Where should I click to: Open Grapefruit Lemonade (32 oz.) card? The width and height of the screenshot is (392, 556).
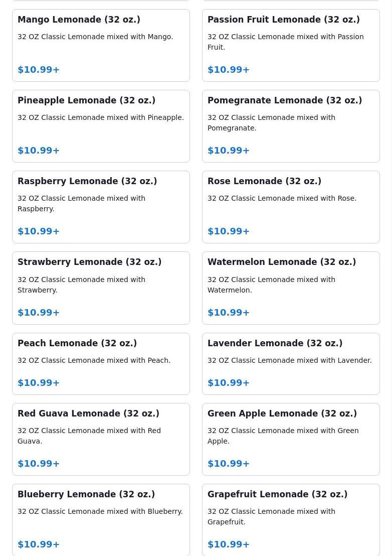[291, 520]
